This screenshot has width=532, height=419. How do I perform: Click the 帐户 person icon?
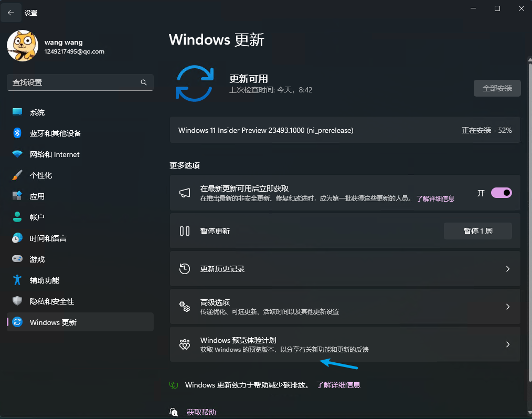coord(17,217)
